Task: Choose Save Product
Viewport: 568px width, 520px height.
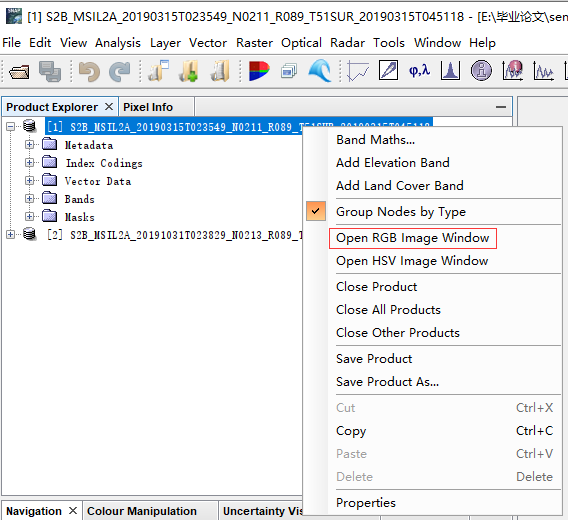Action: [x=374, y=359]
